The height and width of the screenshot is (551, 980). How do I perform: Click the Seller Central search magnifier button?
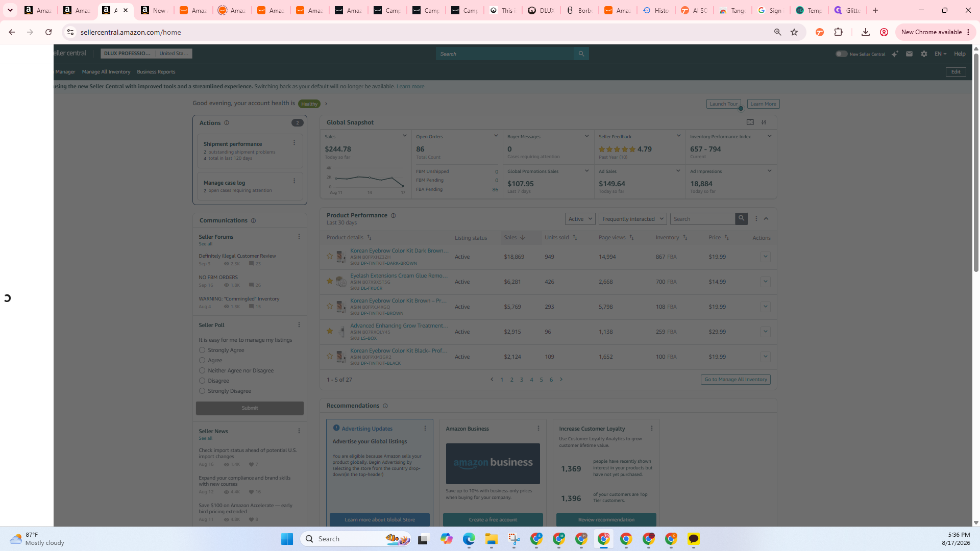click(x=581, y=54)
